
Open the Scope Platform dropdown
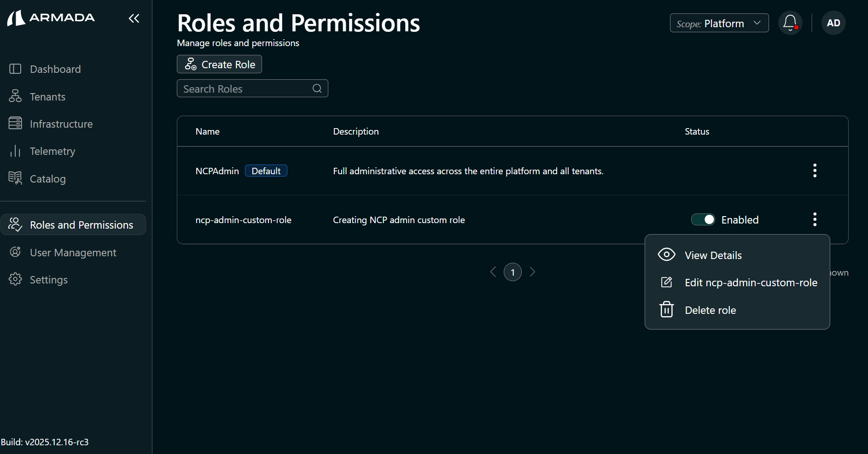[719, 23]
